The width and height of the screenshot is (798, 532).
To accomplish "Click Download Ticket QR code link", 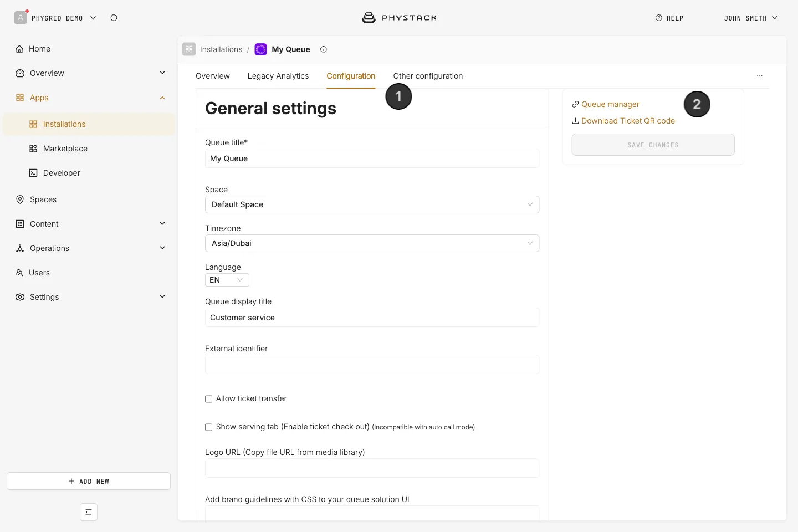I will (x=623, y=121).
